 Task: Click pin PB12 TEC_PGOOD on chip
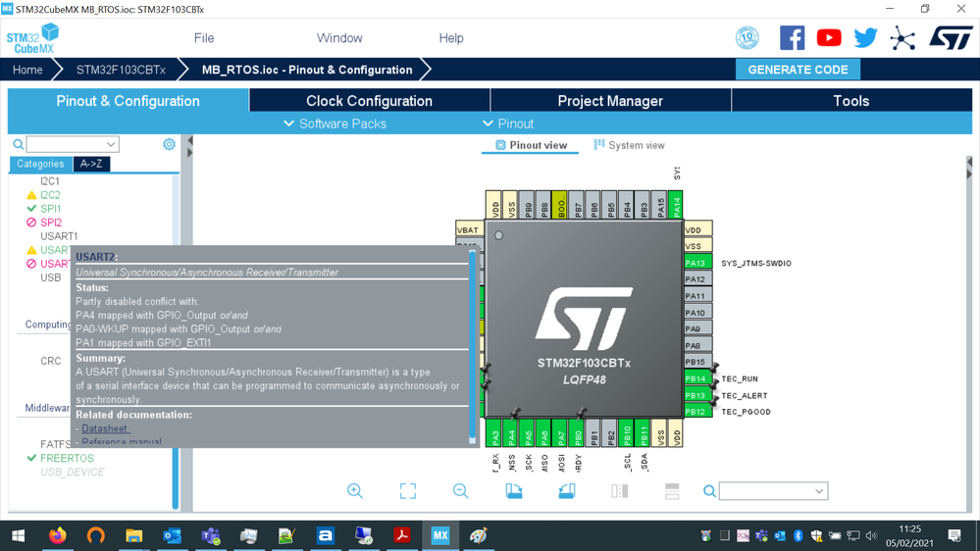[698, 412]
